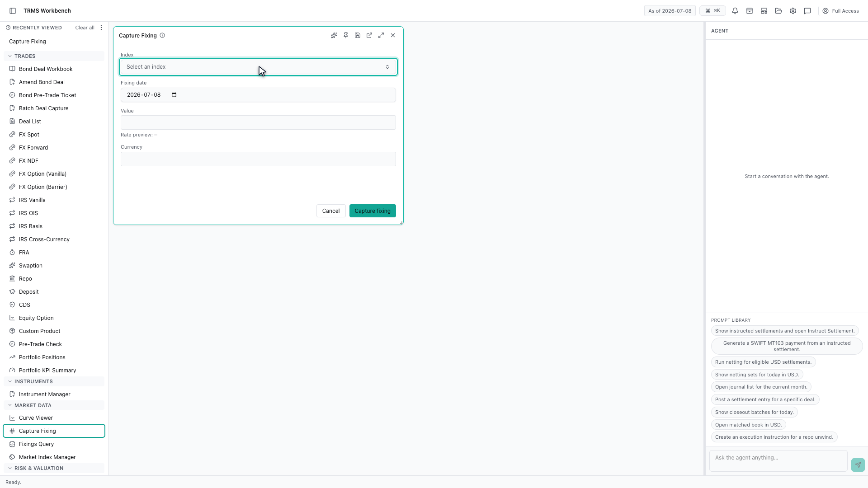Open Bond Deal Workbook
Screen dimensions: 868x488
click(x=54, y=69)
